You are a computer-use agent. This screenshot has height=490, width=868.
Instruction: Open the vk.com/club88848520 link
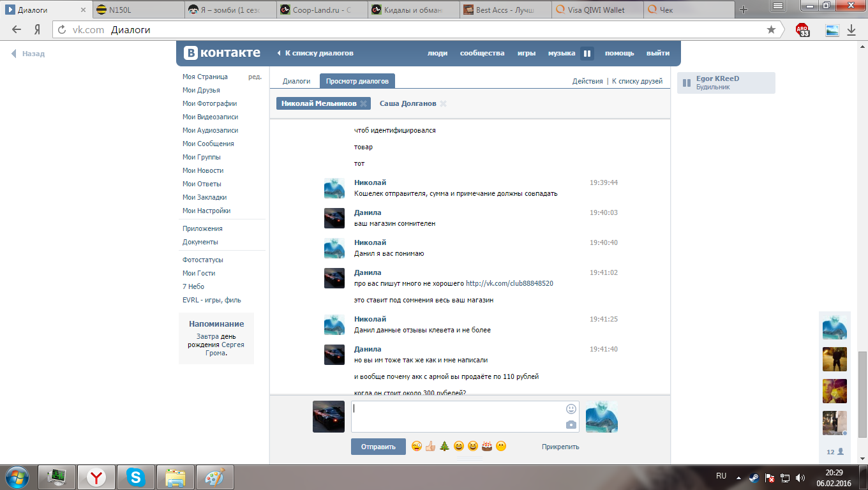tap(509, 283)
